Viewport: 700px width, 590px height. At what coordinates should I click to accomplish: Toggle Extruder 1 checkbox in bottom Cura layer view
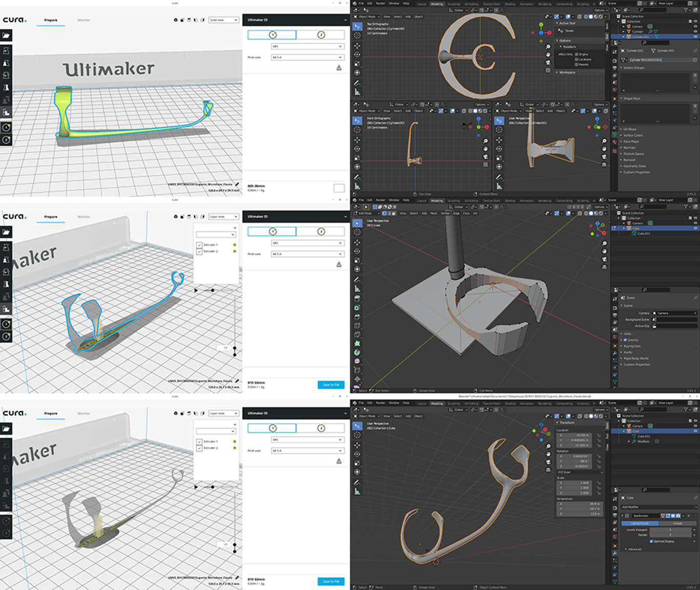pos(199,441)
